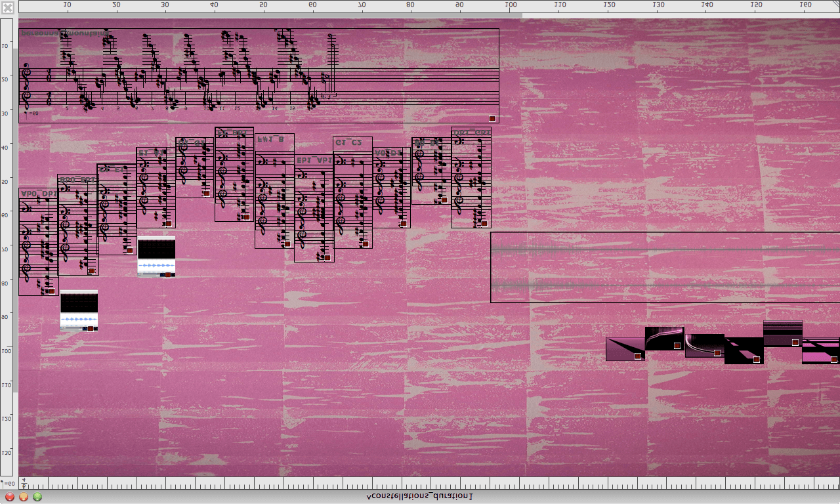Select the long stereo audio waveform box
The width and height of the screenshot is (840, 504).
point(665,267)
